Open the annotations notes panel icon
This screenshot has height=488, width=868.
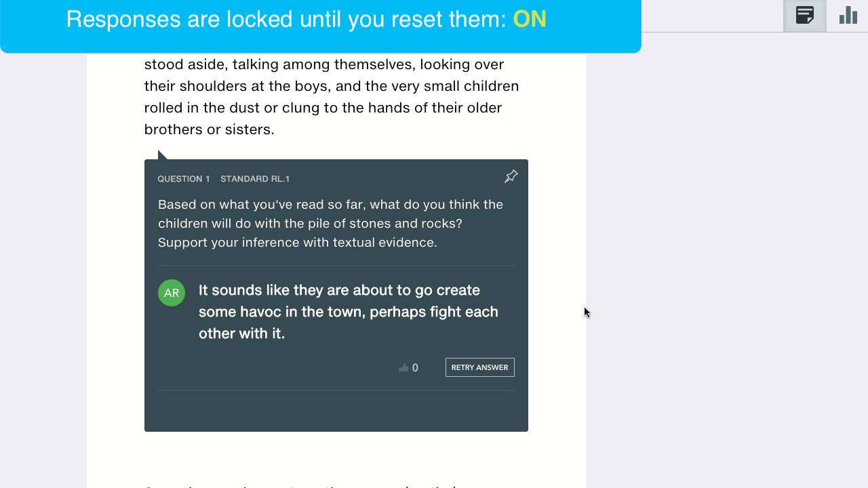pos(805,16)
